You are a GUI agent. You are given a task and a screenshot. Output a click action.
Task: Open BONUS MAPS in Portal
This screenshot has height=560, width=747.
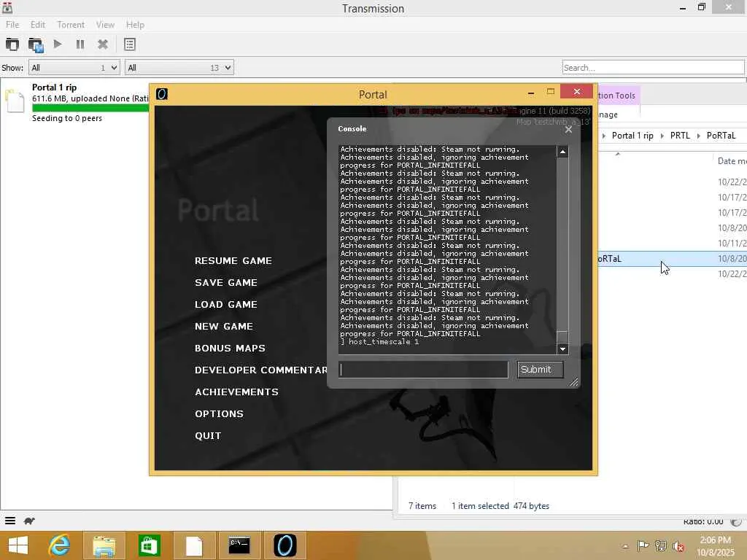pos(230,349)
